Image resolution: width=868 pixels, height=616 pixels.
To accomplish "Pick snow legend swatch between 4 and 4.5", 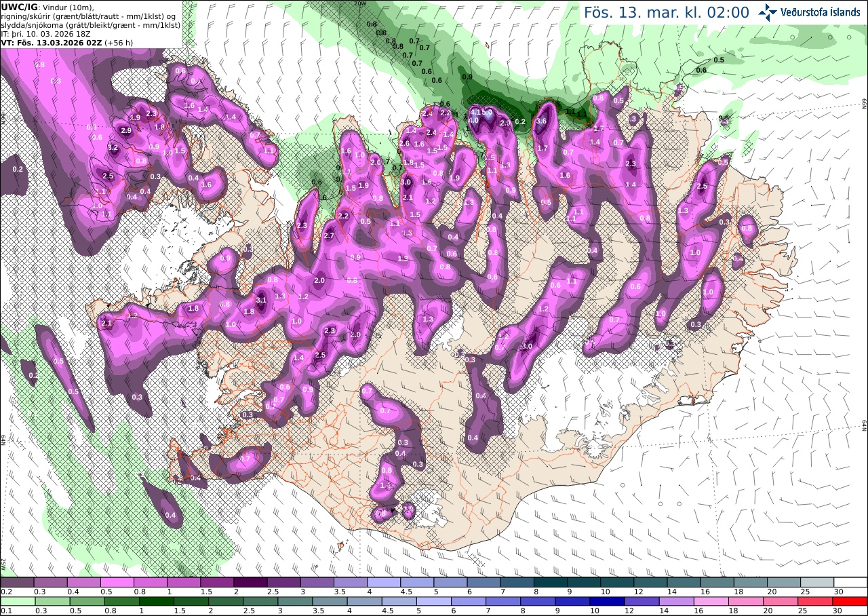I will tap(384, 582).
